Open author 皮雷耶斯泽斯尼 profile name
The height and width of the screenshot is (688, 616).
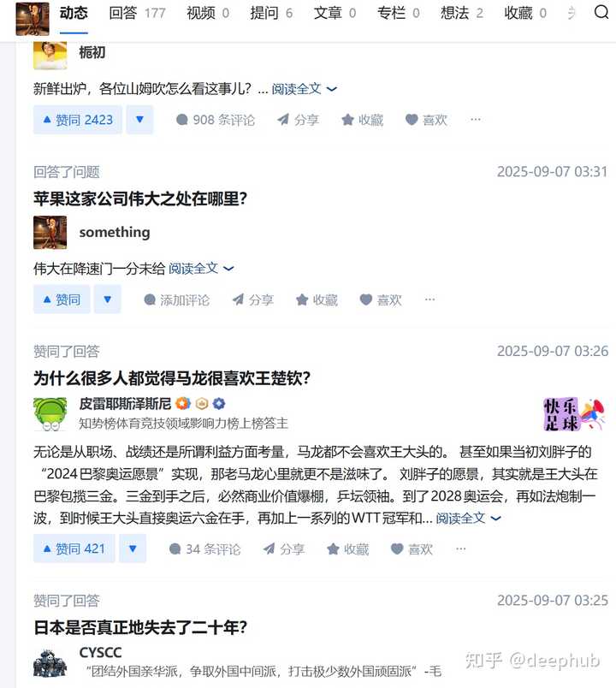[x=125, y=403]
